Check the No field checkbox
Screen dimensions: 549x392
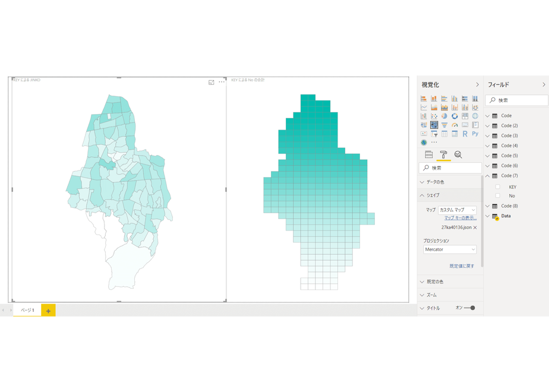click(497, 195)
